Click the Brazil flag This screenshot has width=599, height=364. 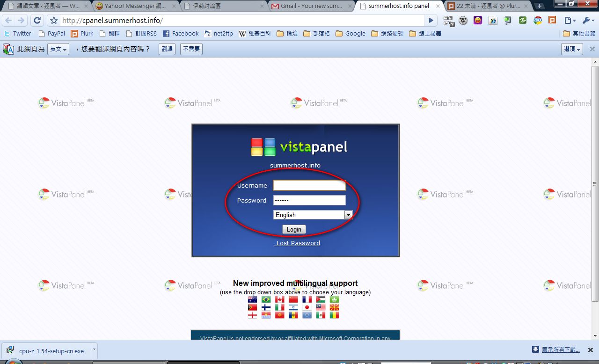click(x=266, y=299)
